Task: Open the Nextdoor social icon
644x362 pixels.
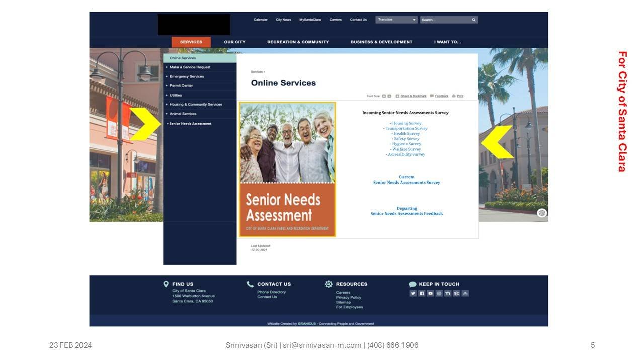Action: point(448,293)
